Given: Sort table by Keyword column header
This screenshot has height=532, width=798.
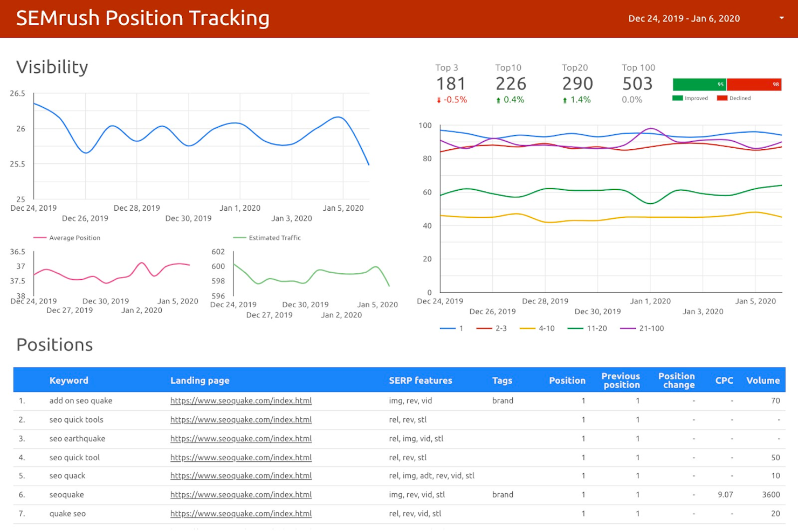Looking at the screenshot, I should pyautogui.click(x=69, y=381).
